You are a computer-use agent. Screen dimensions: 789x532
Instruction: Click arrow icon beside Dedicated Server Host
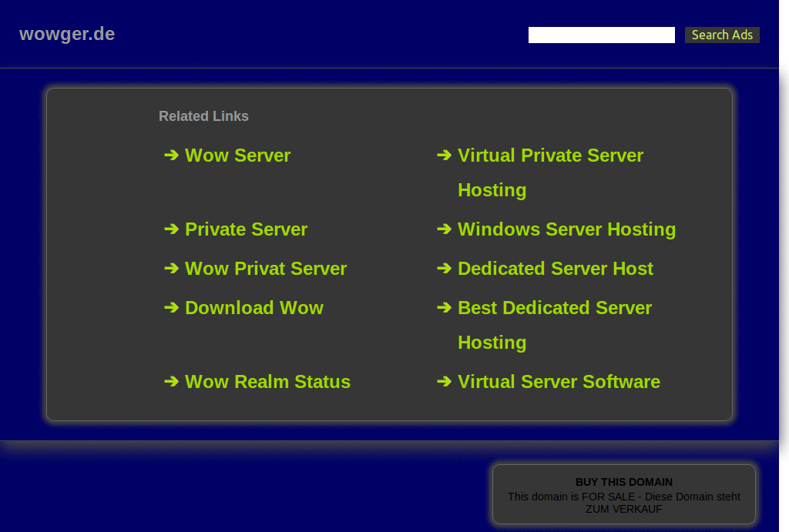click(445, 268)
